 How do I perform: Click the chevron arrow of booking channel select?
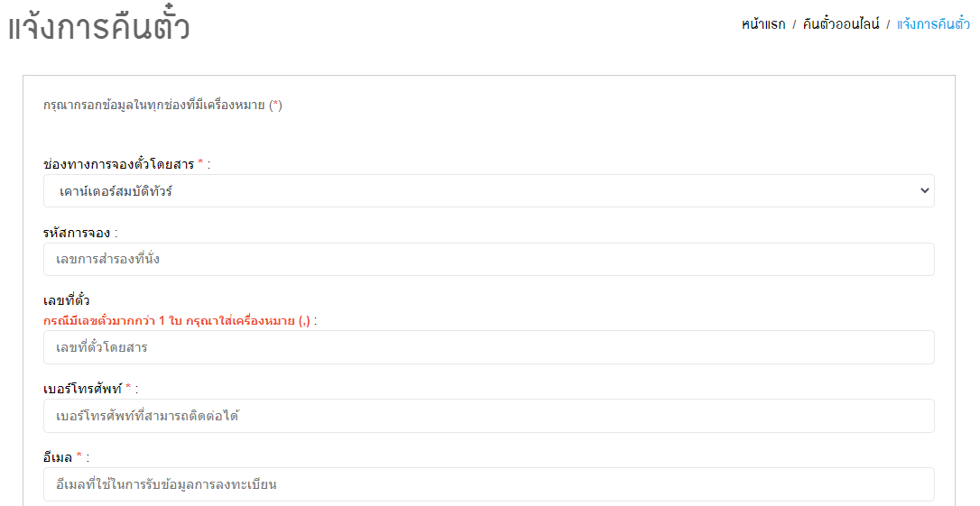924,190
